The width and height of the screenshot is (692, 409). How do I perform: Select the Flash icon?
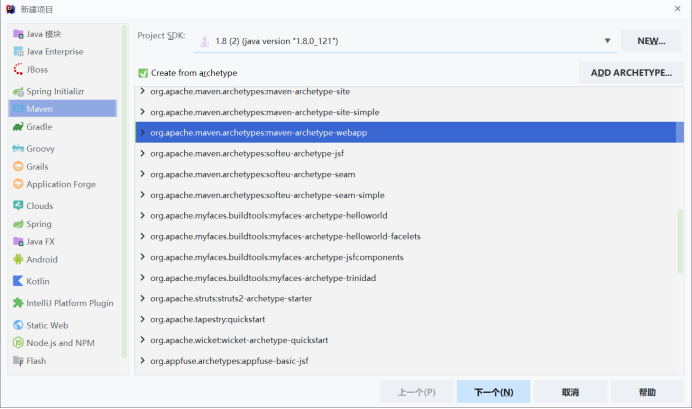[x=18, y=360]
